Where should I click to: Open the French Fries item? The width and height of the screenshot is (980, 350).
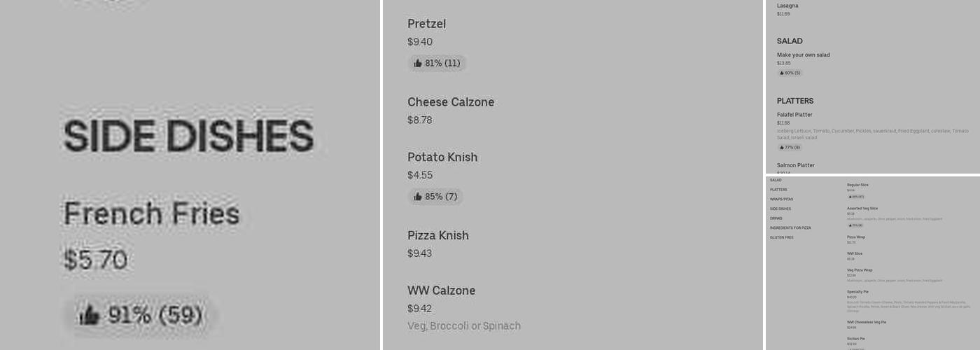(151, 214)
